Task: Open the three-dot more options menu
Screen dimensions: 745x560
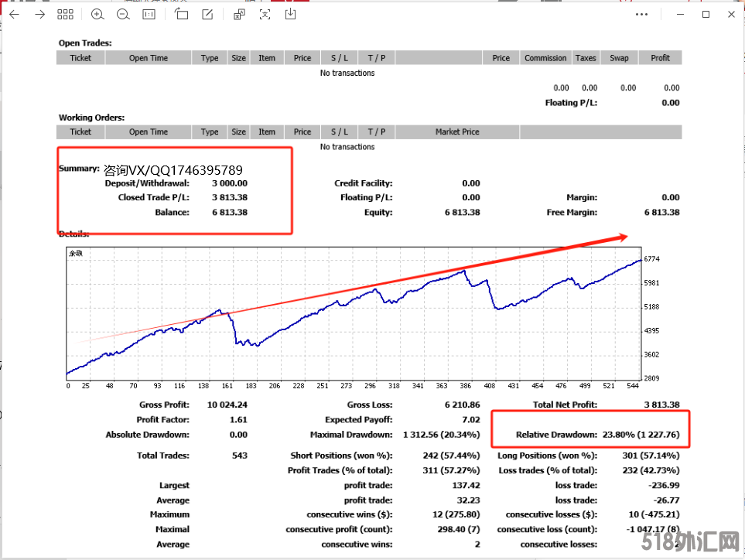Action: coord(641,14)
